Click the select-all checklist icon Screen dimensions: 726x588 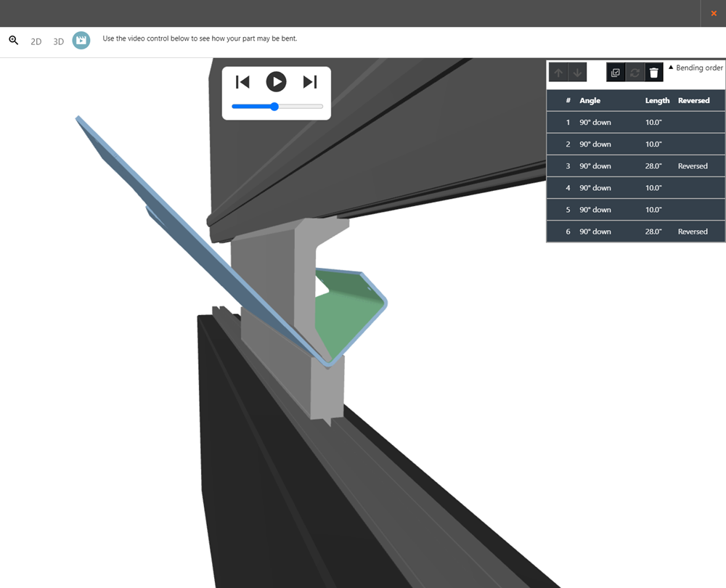[616, 73]
